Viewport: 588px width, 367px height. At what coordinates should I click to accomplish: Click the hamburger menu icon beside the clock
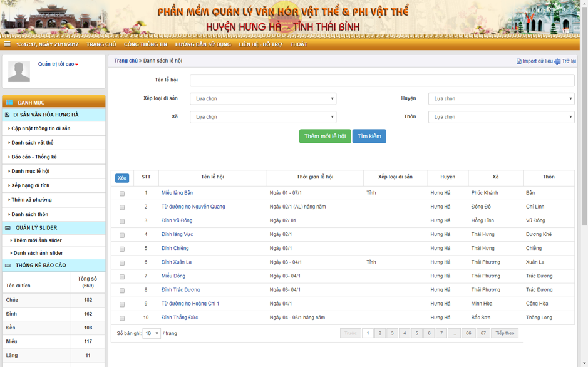[x=7, y=44]
